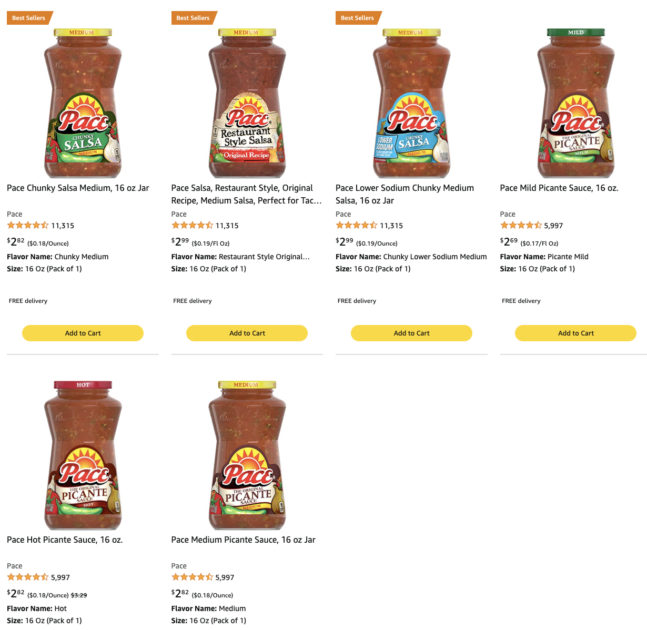
Task: Click the Restaurant Style Salsa jar image
Action: click(246, 102)
